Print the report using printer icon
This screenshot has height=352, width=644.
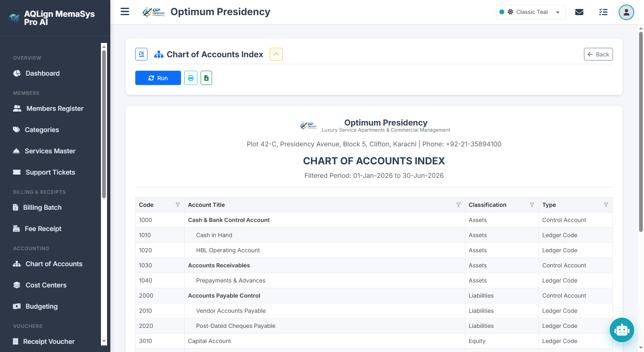(x=191, y=78)
